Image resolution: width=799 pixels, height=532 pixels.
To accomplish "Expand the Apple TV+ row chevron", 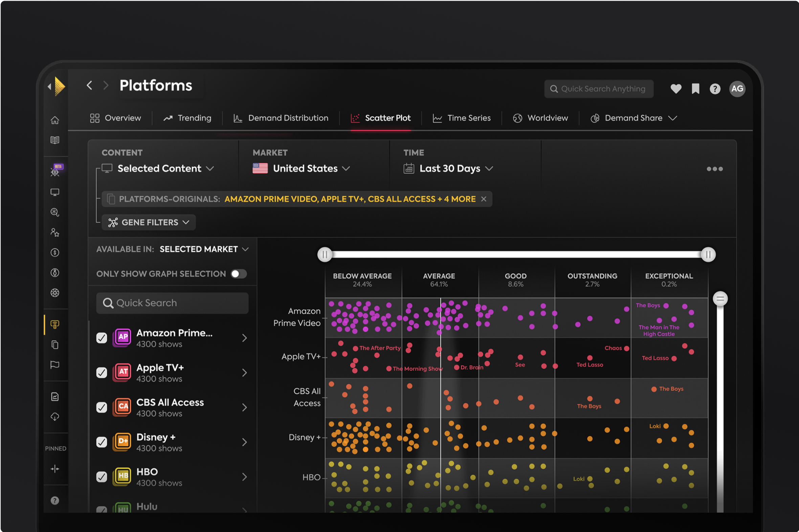I will tap(244, 373).
